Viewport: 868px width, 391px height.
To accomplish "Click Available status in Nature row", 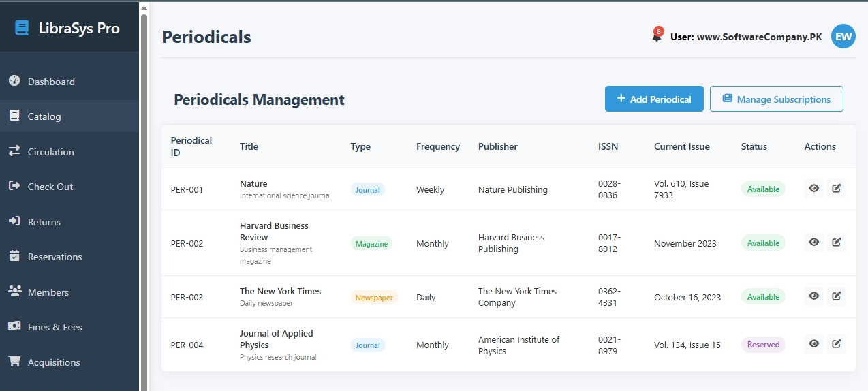I will coord(763,189).
